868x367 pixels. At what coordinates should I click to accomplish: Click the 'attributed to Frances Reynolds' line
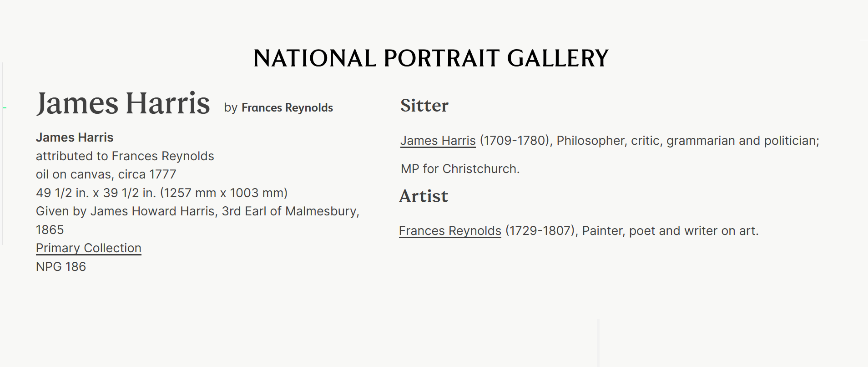click(x=125, y=156)
